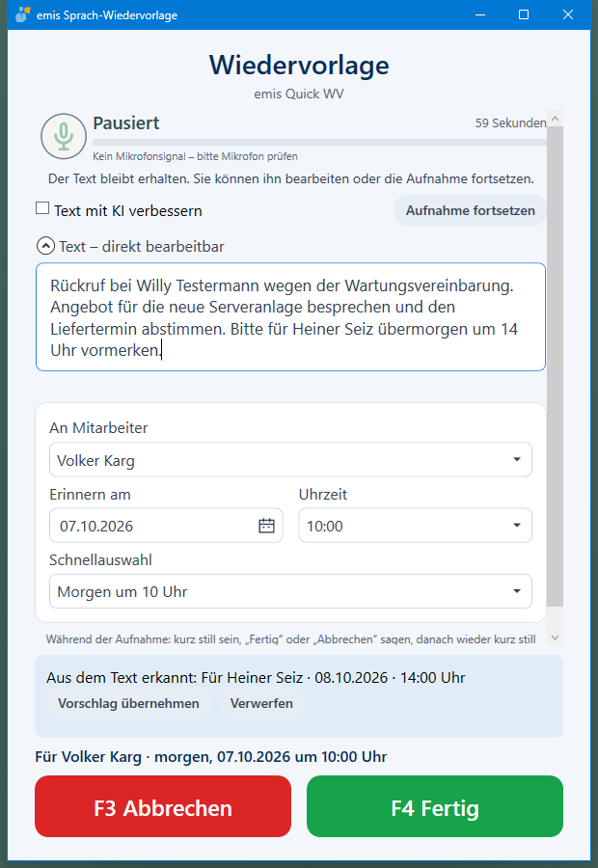Click summary 'Für Volker Karg · morgen' text
Viewport: 598px width, 868px height.
pos(211,757)
